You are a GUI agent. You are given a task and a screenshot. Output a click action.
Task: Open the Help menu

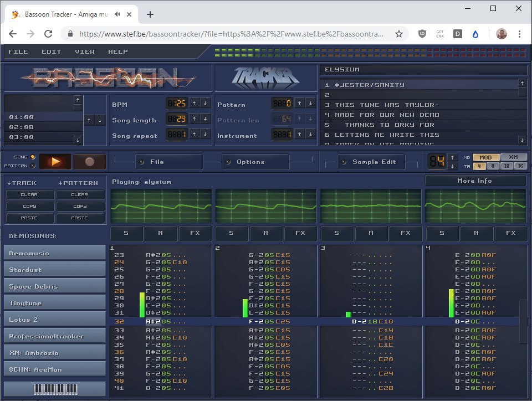pos(117,52)
